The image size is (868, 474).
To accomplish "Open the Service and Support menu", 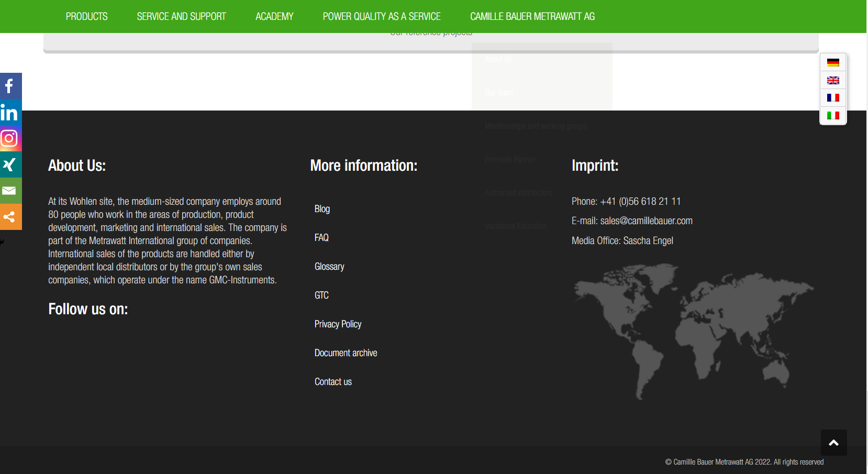I will click(182, 16).
